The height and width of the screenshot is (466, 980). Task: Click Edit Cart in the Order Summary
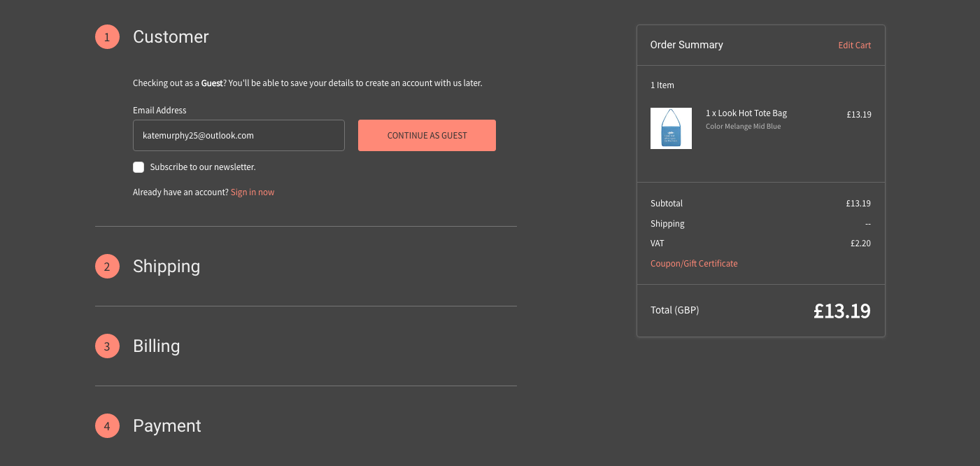pos(854,45)
